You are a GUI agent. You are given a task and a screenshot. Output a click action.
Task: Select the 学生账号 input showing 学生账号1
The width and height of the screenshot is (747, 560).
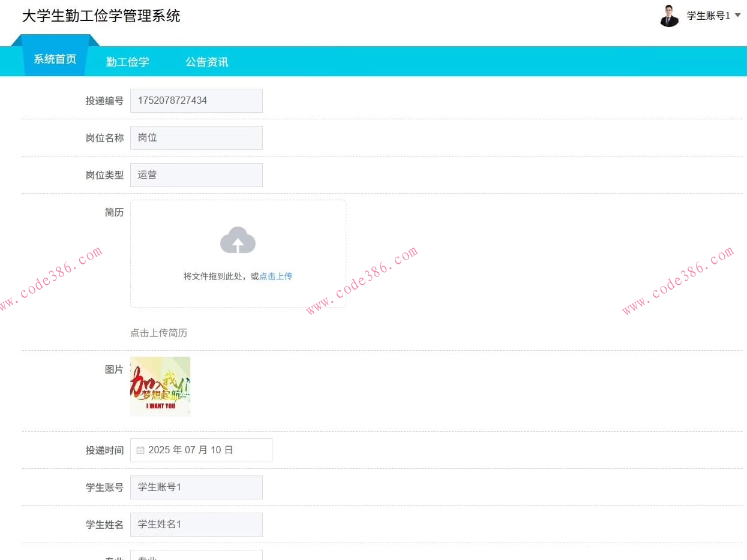196,487
